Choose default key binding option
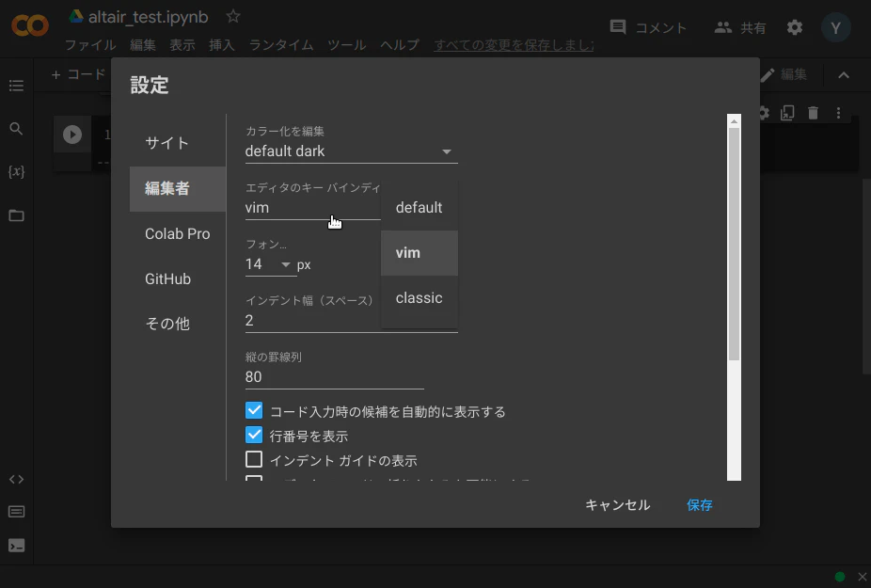This screenshot has width=871, height=588. (420, 208)
